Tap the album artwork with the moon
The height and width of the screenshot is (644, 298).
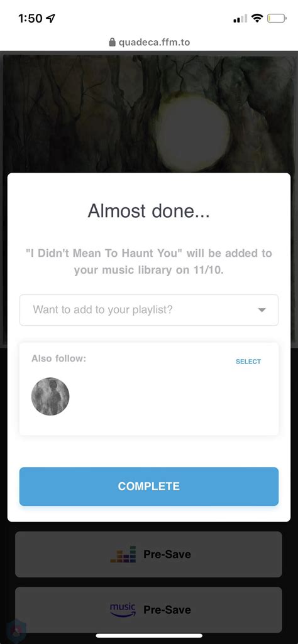tap(149, 114)
